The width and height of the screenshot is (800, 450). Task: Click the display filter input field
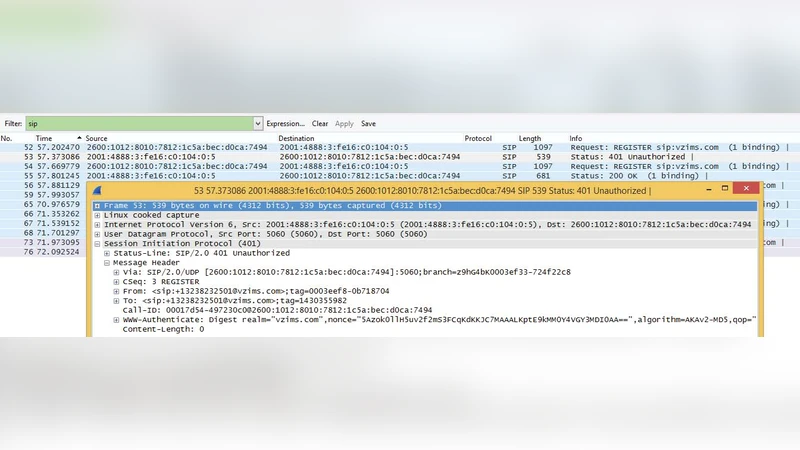(x=138, y=124)
